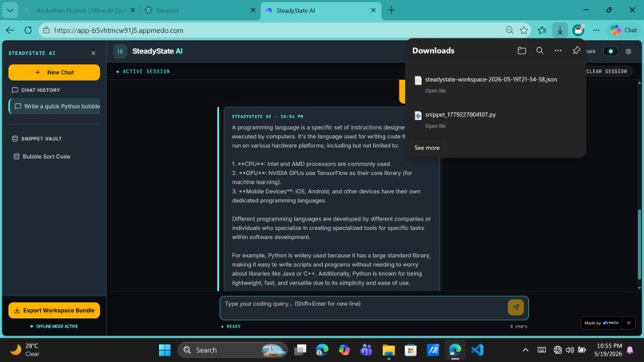Open snippet_1779227004107.py file link
Screen dimensions: 644x362
click(435, 126)
